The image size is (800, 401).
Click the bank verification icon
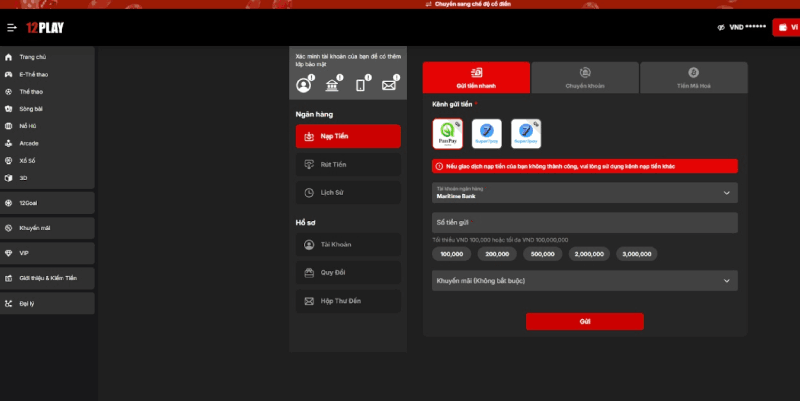pos(332,85)
